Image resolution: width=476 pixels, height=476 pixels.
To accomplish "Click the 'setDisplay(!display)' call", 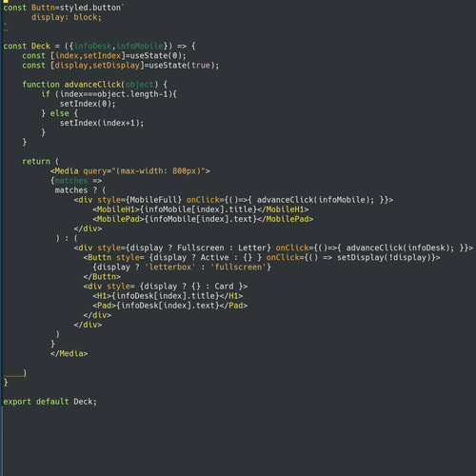I will [x=384, y=257].
